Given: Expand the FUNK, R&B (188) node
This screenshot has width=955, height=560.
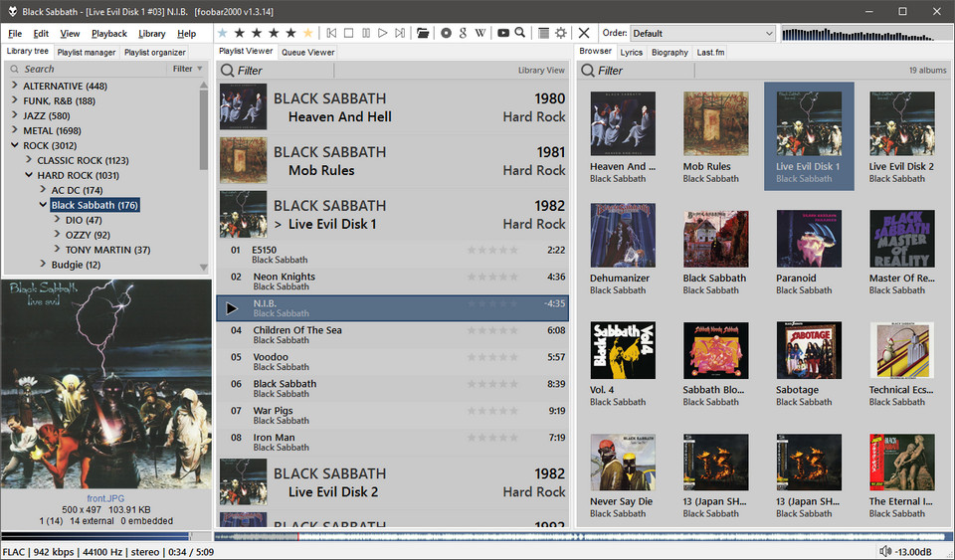Looking at the screenshot, I should click(15, 100).
